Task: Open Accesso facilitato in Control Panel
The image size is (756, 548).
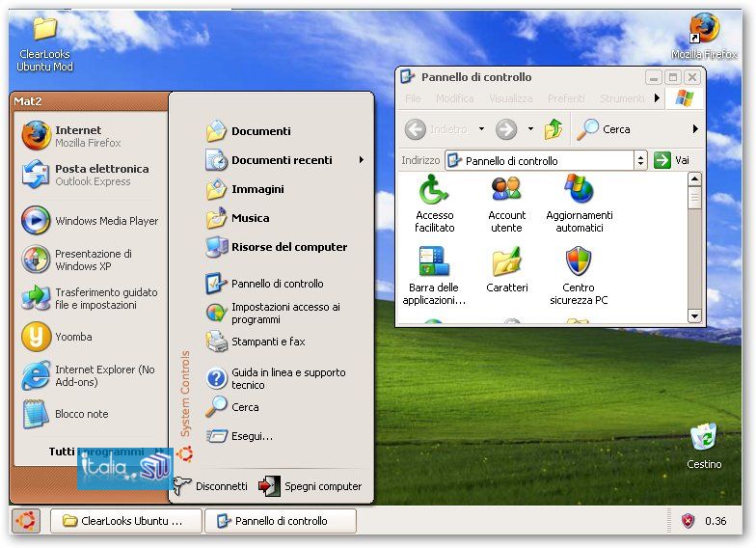Action: 434,205
